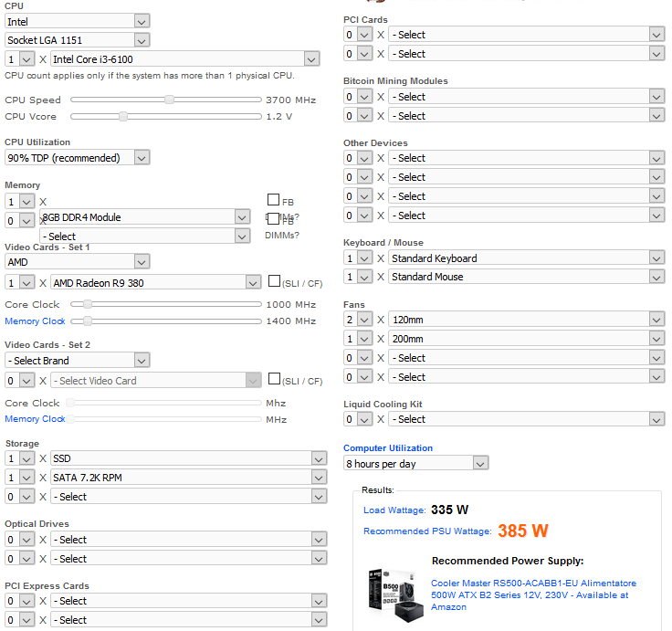
Task: Check the first memory row's FB DIMMs box
Action: 273,200
